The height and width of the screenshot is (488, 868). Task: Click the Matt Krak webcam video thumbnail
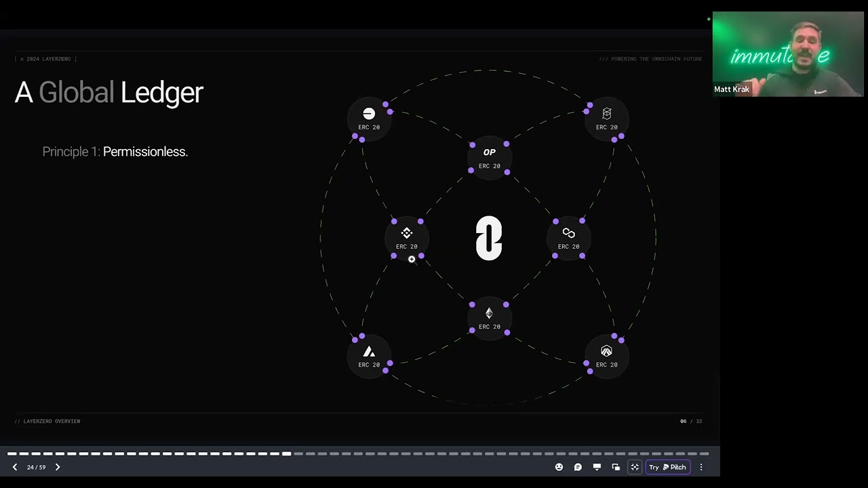[x=788, y=54]
